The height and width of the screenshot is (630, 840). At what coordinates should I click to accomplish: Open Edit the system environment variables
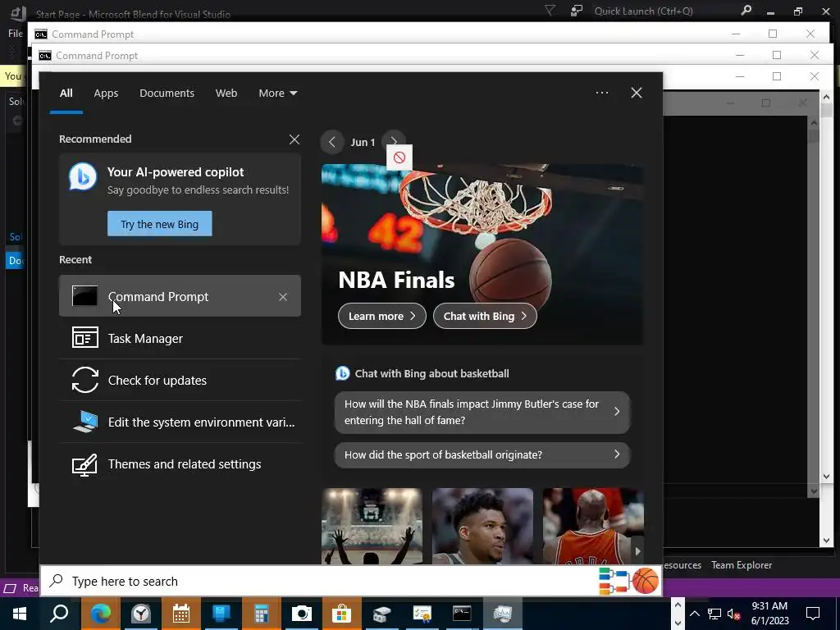180,422
